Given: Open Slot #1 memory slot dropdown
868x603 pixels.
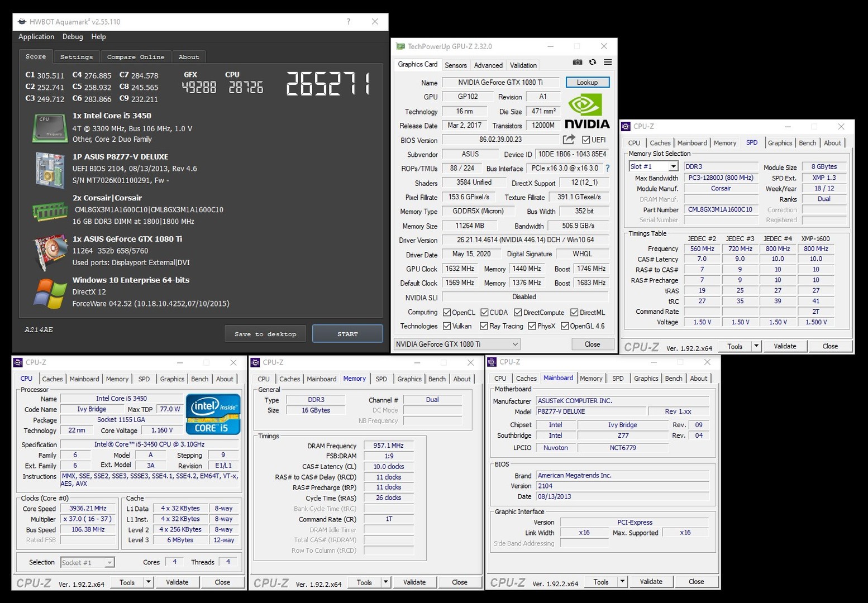Looking at the screenshot, I should tap(654, 166).
